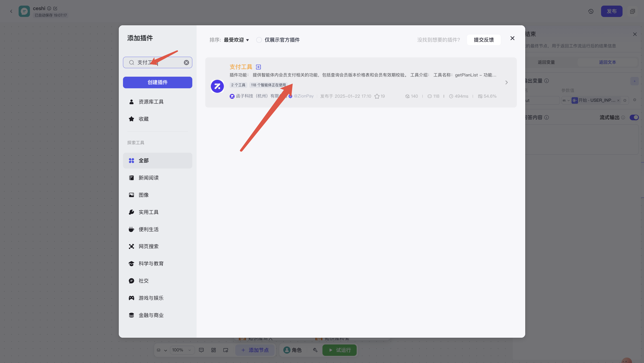
Task: Select the 全部 category
Action: click(157, 161)
